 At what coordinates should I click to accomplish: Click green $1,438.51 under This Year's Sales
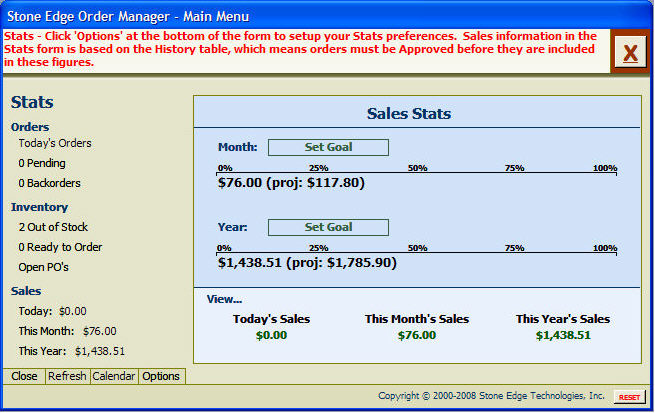click(563, 336)
